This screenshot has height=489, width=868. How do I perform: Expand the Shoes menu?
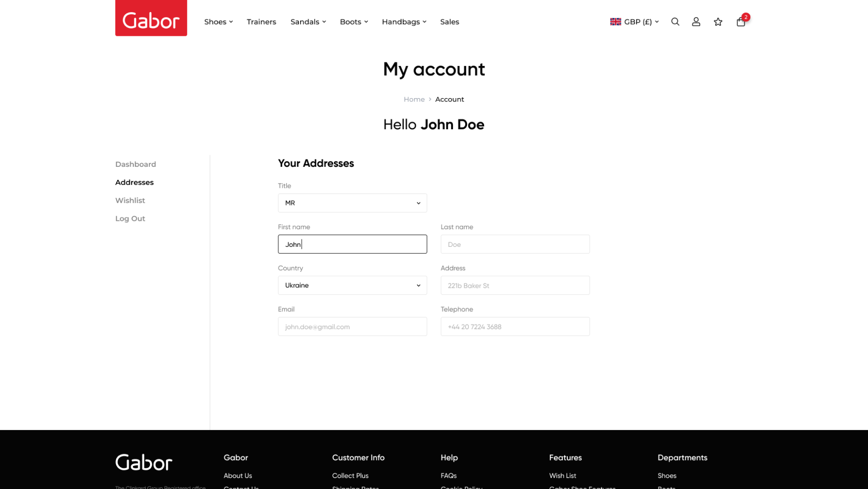coord(218,22)
